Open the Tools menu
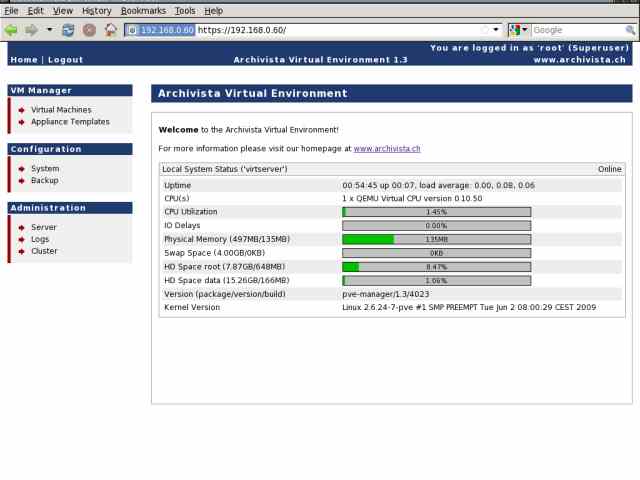The image size is (640, 480). 185,11
